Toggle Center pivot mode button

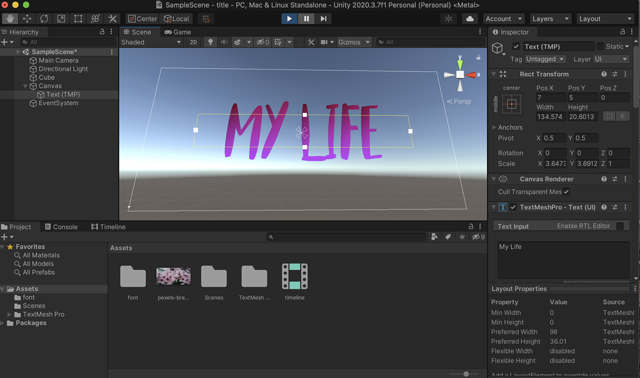[142, 19]
